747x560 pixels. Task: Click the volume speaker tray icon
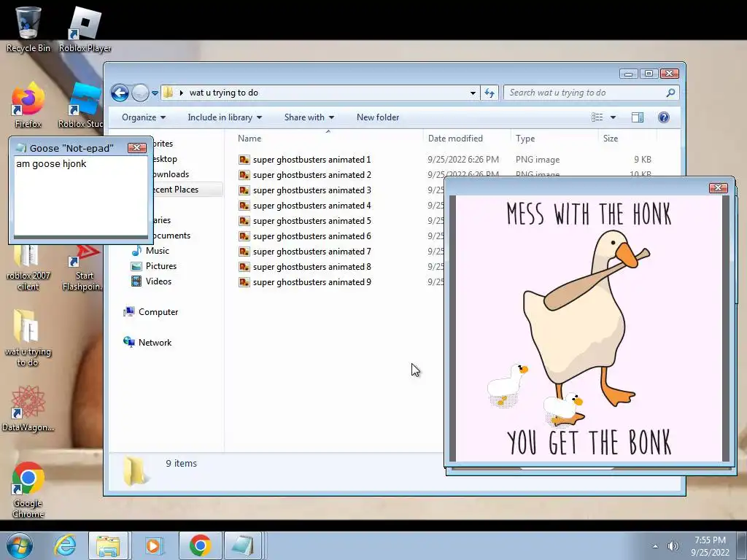[x=673, y=546]
